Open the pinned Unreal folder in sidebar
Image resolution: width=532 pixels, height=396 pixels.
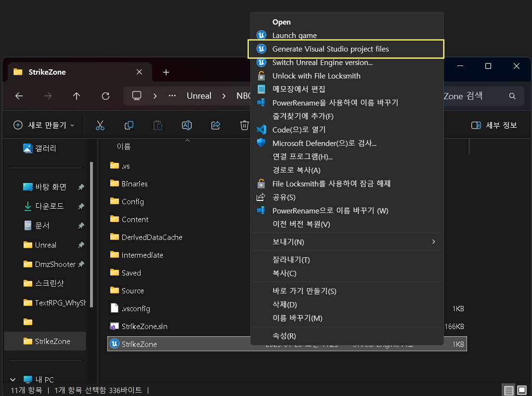click(x=45, y=245)
